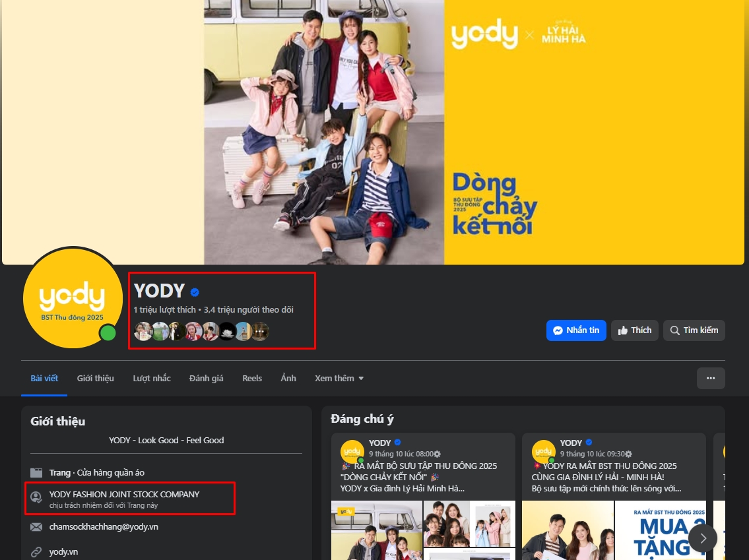Select the Đánh giá tab
This screenshot has width=749, height=560.
[206, 378]
